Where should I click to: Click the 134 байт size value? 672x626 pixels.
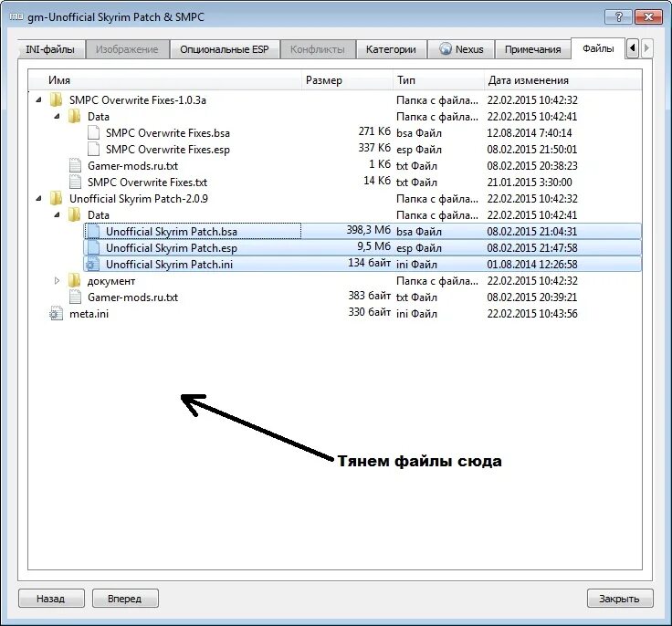pos(370,263)
